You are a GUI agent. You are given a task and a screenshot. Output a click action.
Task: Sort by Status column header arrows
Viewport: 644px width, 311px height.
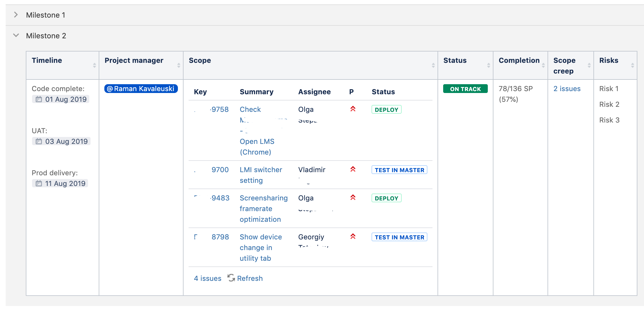pos(488,65)
